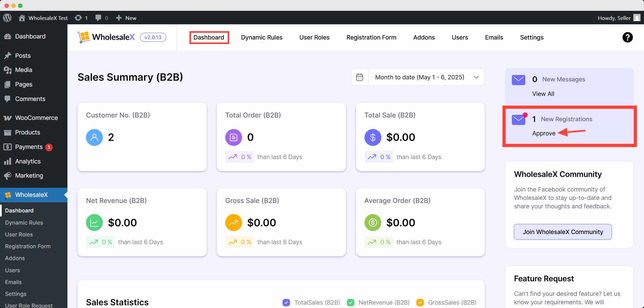
Task: Open User Role Request in sidebar submenu
Action: click(x=29, y=305)
